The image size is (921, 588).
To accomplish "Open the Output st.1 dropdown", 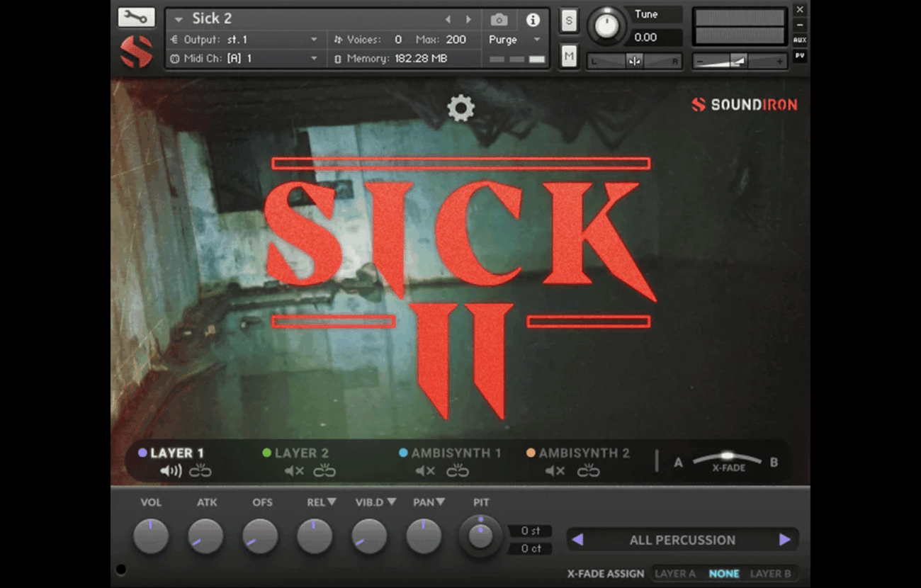I will 315,40.
